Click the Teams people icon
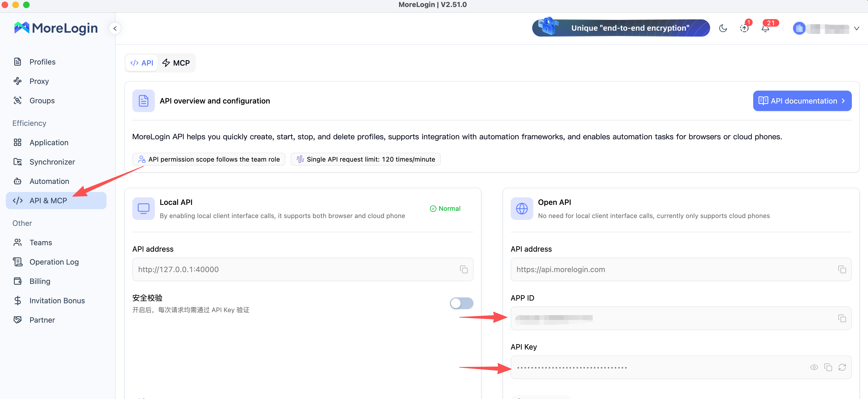The height and width of the screenshot is (399, 868). tap(17, 243)
